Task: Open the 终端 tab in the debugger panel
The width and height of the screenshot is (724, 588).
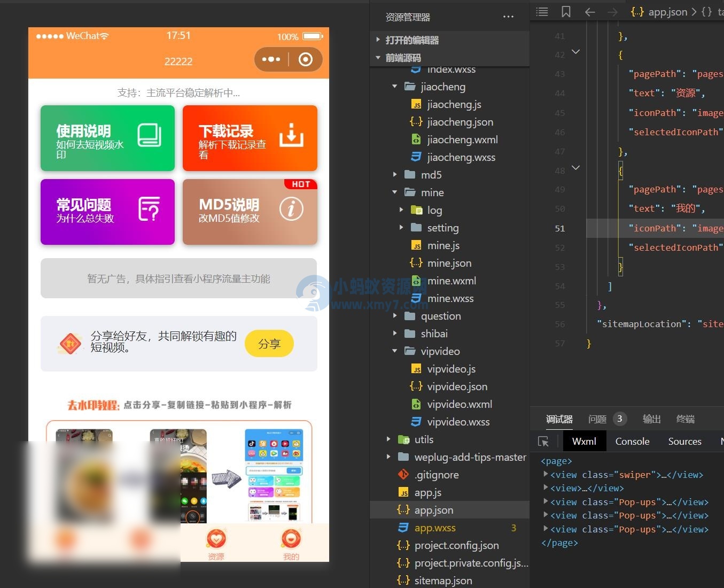Action: click(x=685, y=419)
